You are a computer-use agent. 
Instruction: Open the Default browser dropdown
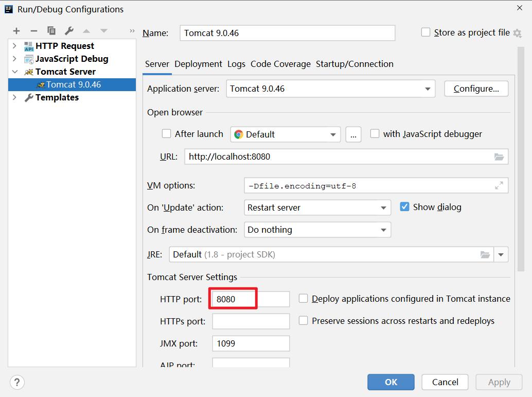click(286, 134)
